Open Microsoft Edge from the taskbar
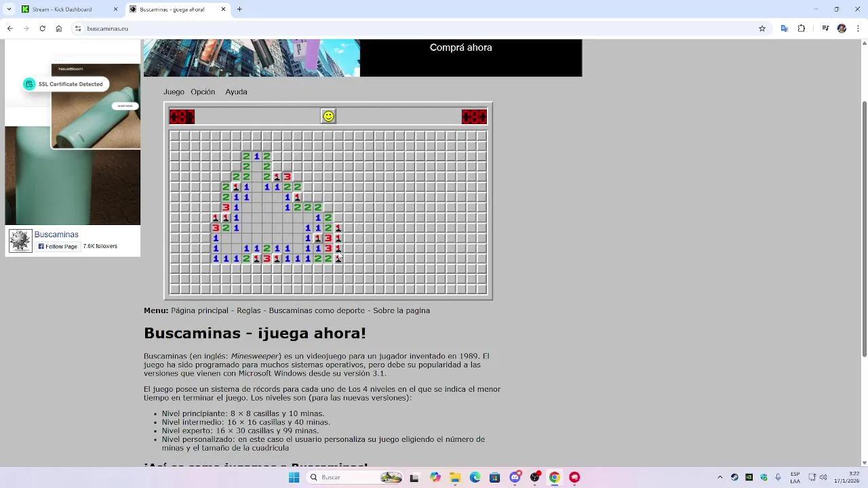 click(475, 477)
